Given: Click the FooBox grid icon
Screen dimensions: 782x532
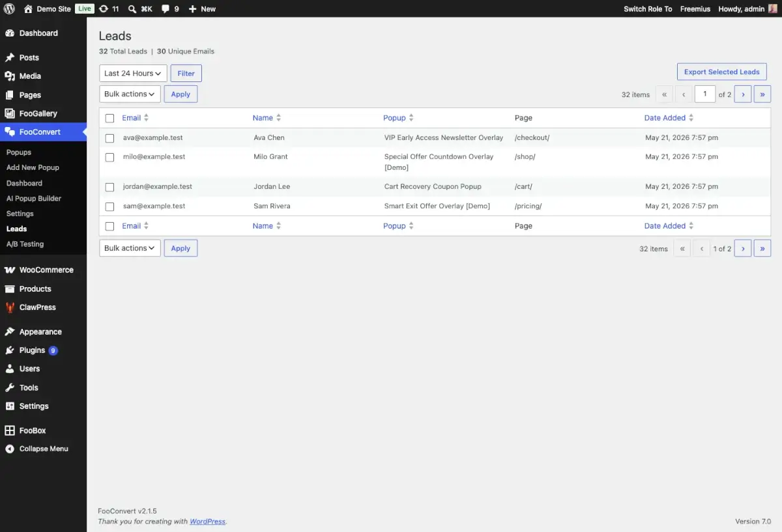Looking at the screenshot, I should pos(10,430).
